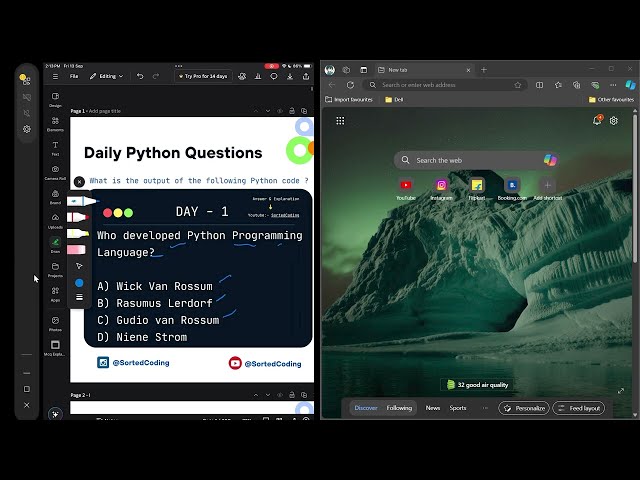This screenshot has height=480, width=640.
Task: Open a new tab in Edge
Action: (x=484, y=70)
